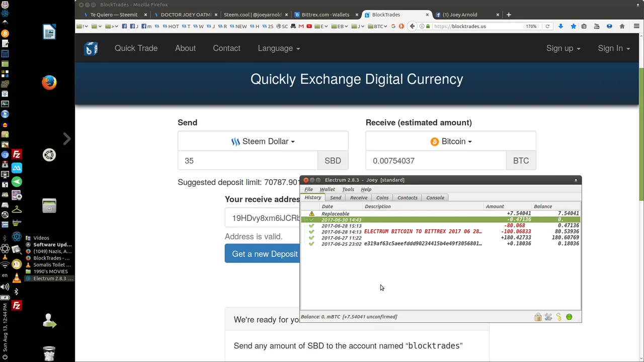
Task: Click the BlockTrades logo icon
Action: [x=91, y=48]
